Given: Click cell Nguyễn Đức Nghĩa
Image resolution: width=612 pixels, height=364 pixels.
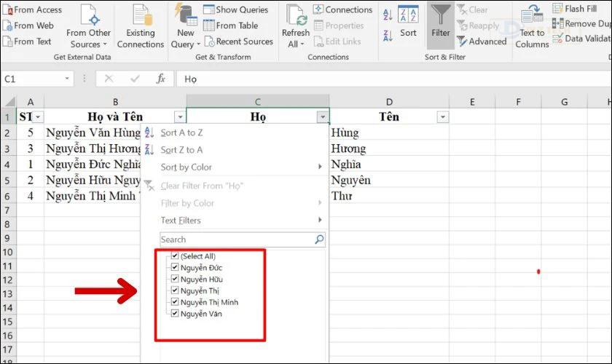Looking at the screenshot, I should [93, 165].
